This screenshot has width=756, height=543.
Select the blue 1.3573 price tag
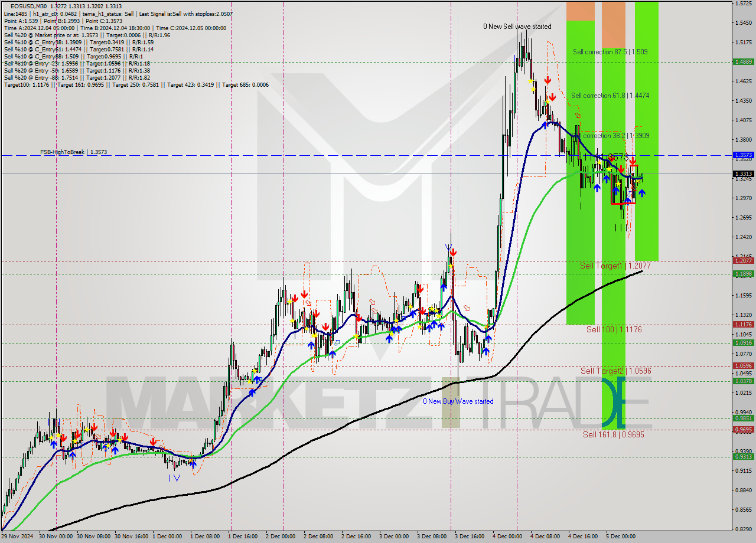(x=743, y=155)
